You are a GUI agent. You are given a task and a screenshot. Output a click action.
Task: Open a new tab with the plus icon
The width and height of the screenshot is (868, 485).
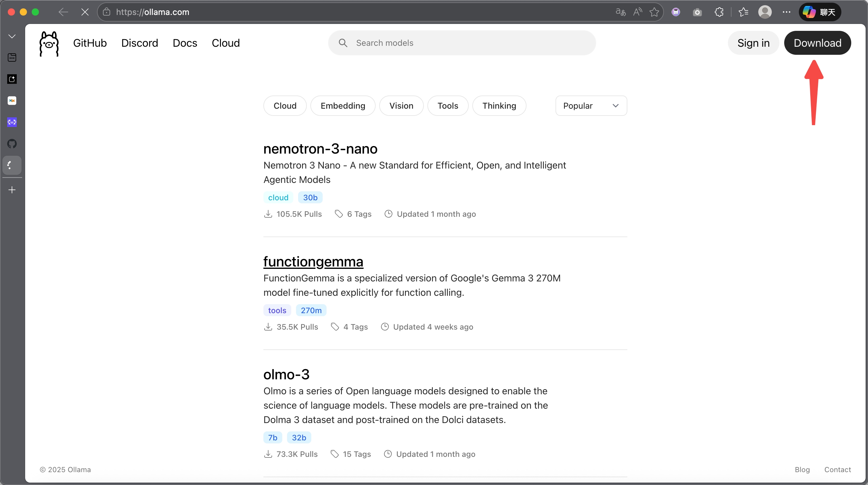tap(12, 190)
